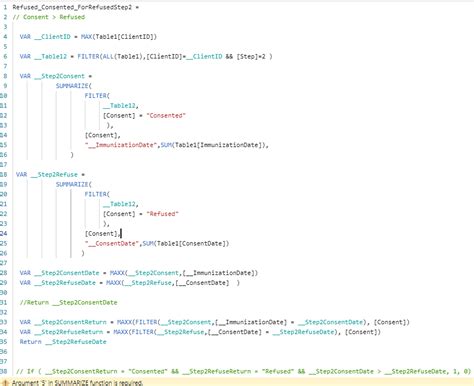Click the "__Step2RefuseReturn" declaration on line 34

(x=68, y=332)
